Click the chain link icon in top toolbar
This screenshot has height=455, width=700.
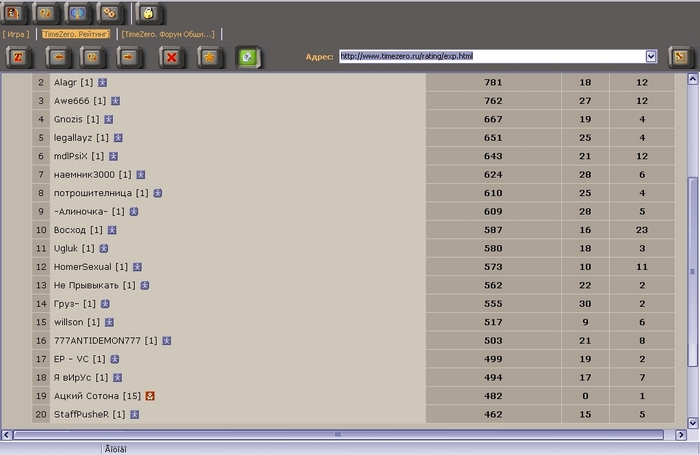(x=109, y=13)
